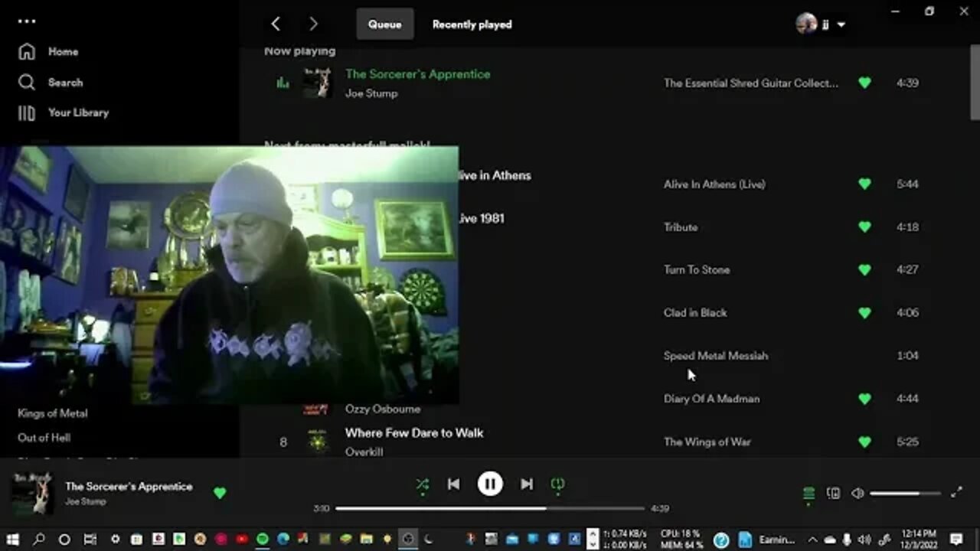Seek within the song progress bar
The width and height of the screenshot is (980, 551).
pyautogui.click(x=490, y=508)
